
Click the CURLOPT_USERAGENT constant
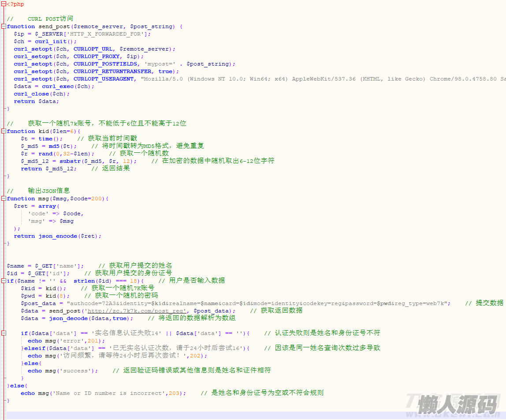tap(104, 79)
